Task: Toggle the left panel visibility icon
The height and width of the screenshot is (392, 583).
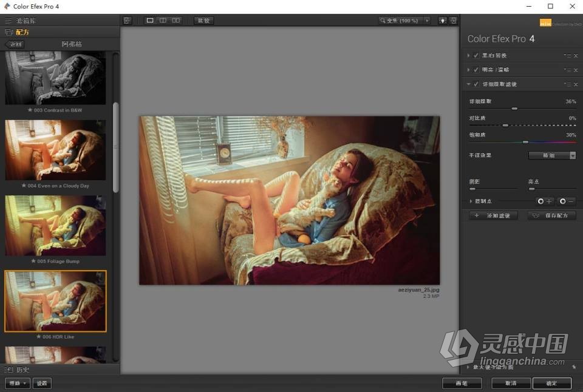Action: coord(127,21)
